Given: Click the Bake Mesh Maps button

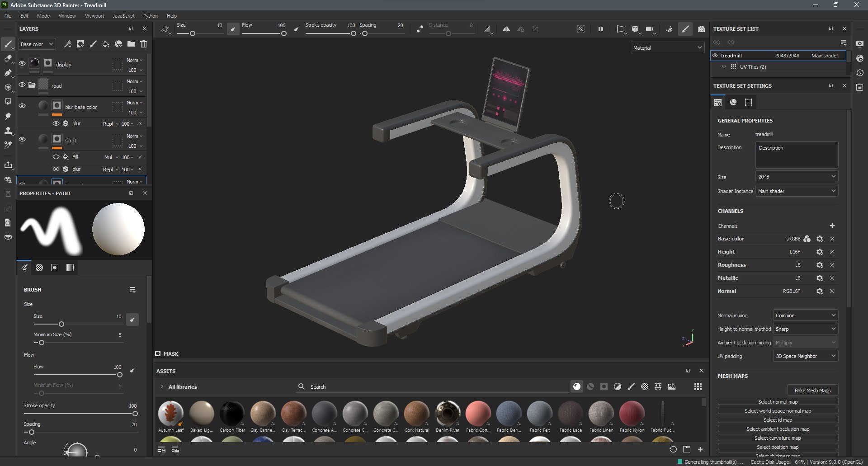Looking at the screenshot, I should (812, 391).
